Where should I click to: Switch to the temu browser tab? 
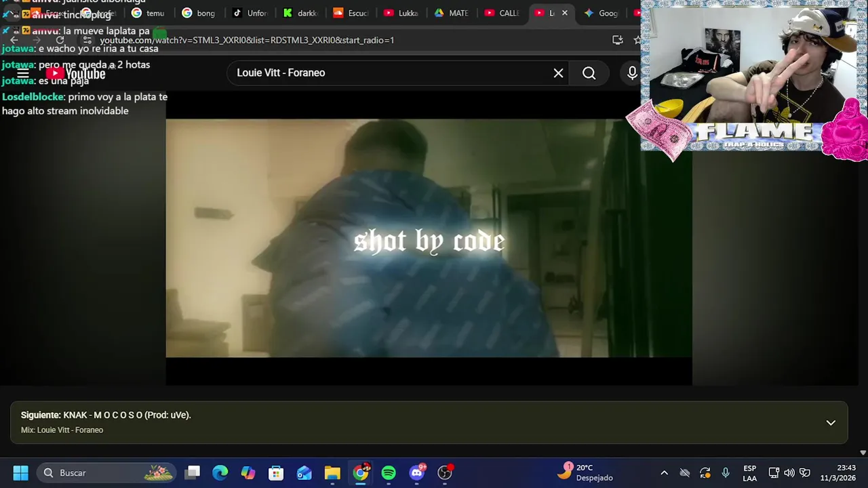tap(148, 13)
